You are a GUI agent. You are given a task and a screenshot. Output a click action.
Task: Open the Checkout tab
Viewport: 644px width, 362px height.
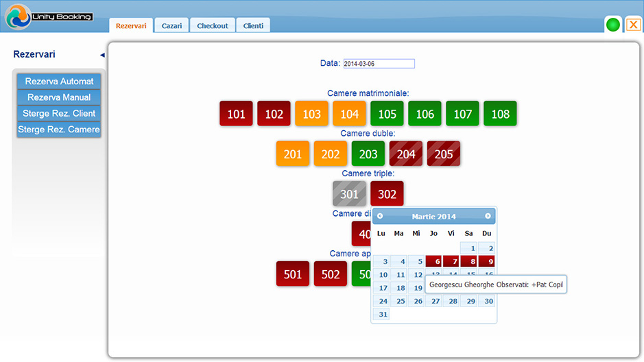[x=213, y=25]
